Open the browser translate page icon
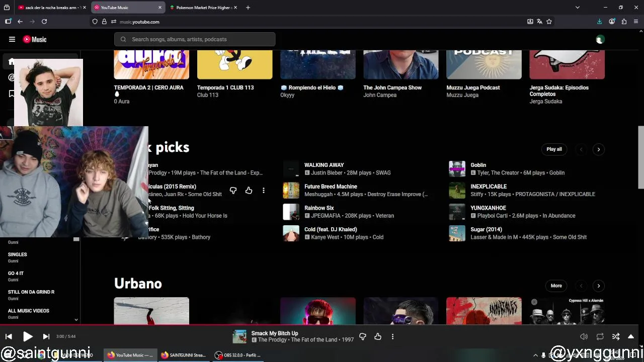Viewport: 644px width, 362px height. (539, 22)
